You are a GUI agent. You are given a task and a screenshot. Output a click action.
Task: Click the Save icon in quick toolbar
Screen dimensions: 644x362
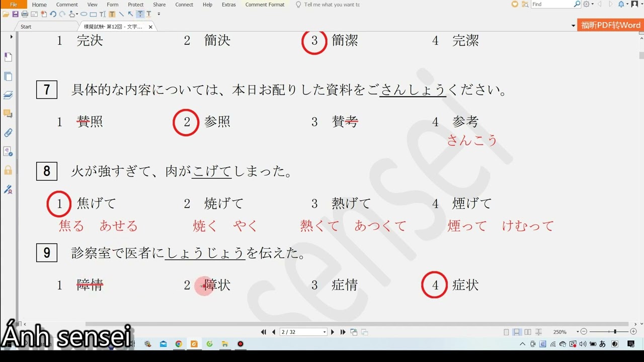pos(15,14)
